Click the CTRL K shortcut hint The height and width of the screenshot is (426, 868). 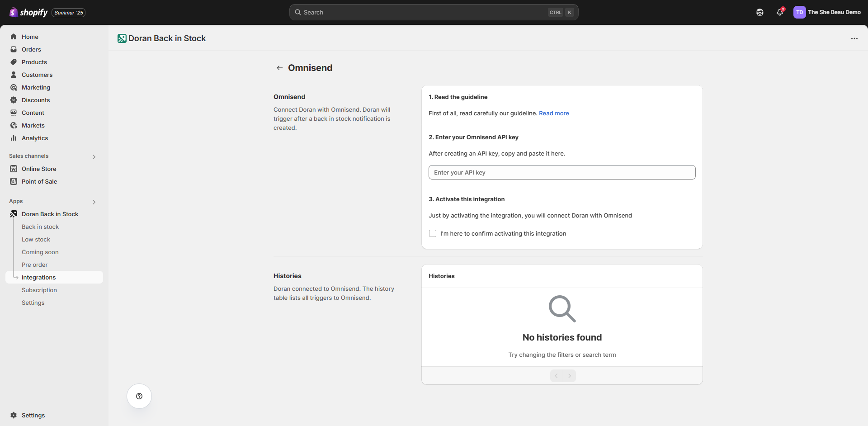(561, 12)
